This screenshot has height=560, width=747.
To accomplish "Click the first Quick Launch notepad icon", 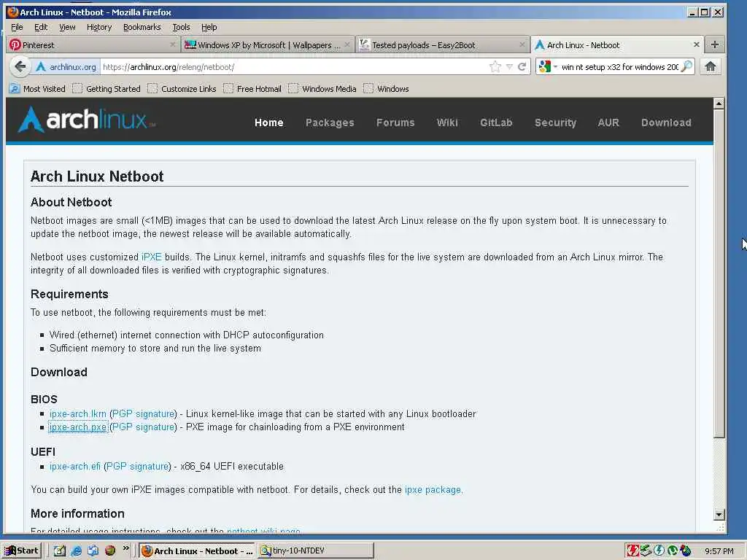I will tap(60, 551).
